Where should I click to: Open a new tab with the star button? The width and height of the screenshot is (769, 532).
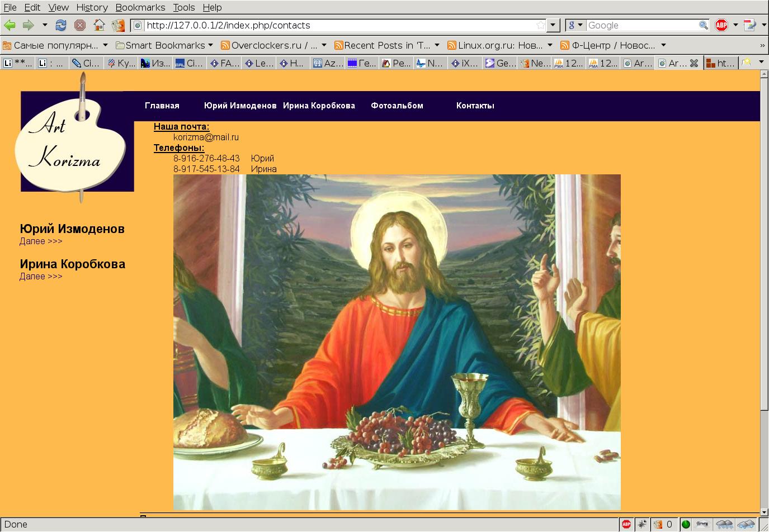(x=746, y=63)
